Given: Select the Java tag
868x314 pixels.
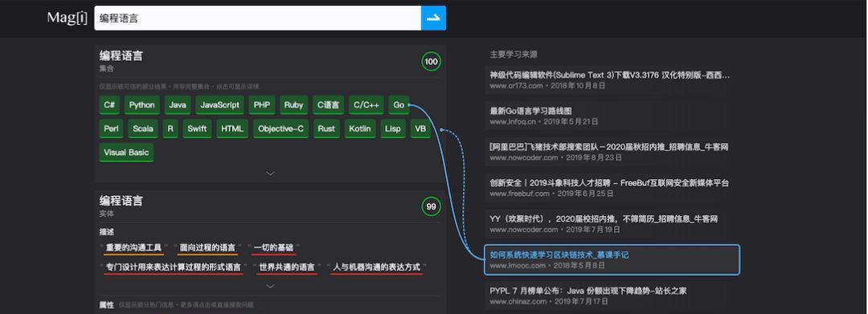Looking at the screenshot, I should [x=177, y=105].
